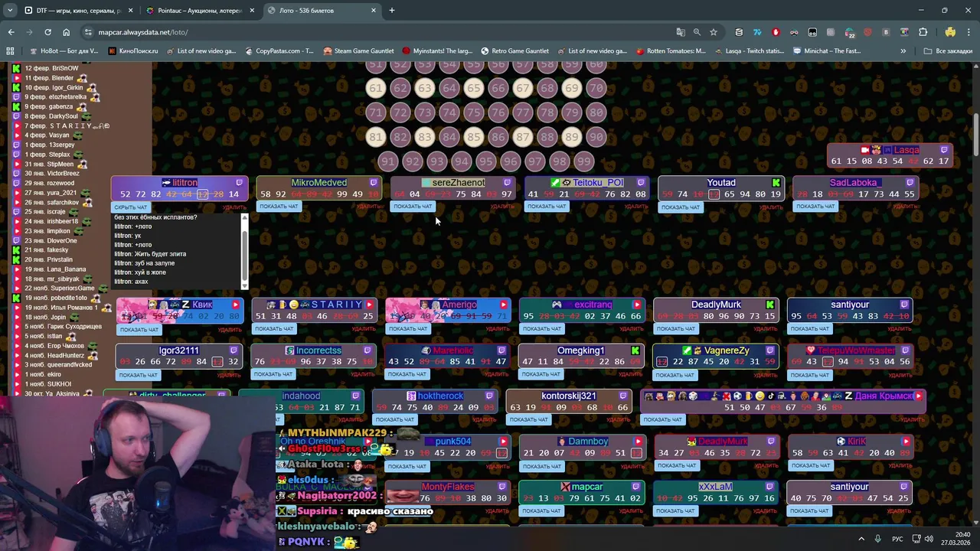Delete Omegking1's ticket via Удалить
The width and height of the screenshot is (980, 551).
click(x=631, y=374)
